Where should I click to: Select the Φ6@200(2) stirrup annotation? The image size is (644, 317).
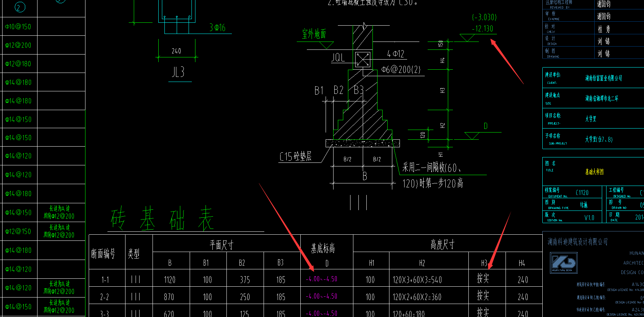click(401, 69)
